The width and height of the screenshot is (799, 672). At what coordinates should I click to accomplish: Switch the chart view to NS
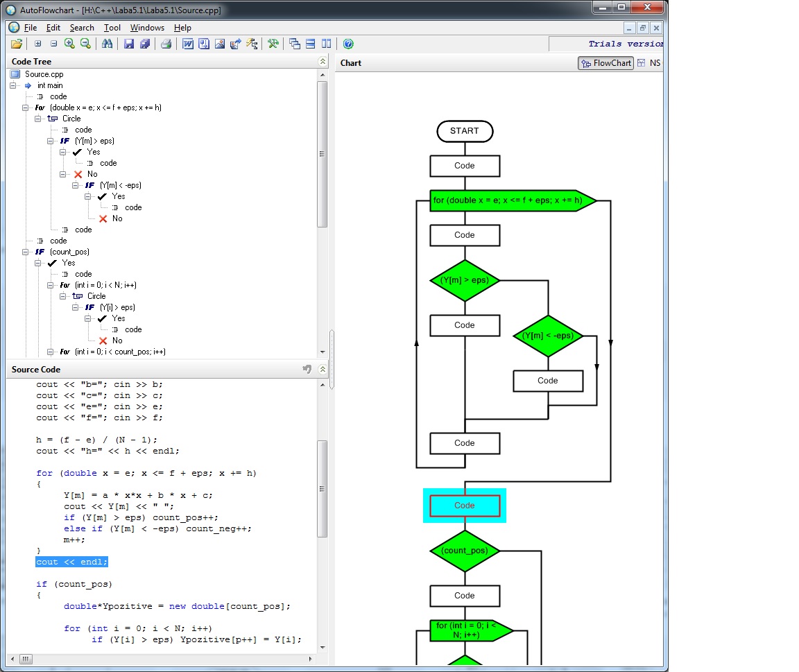point(649,63)
